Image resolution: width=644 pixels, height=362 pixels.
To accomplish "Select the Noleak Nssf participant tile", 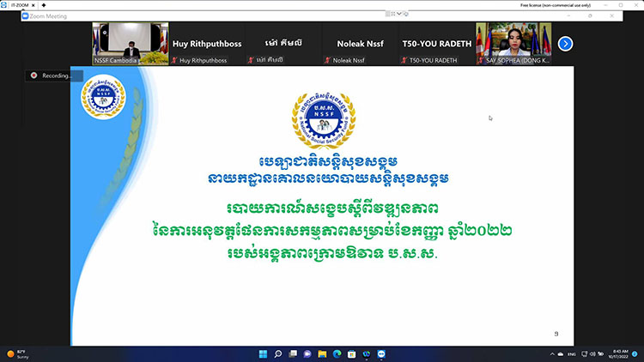I will point(360,44).
